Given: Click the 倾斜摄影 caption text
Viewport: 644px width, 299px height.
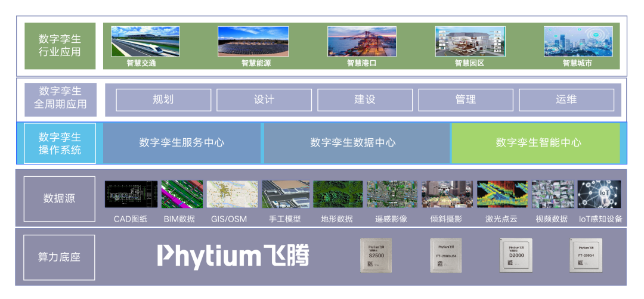Looking at the screenshot, I should [446, 219].
